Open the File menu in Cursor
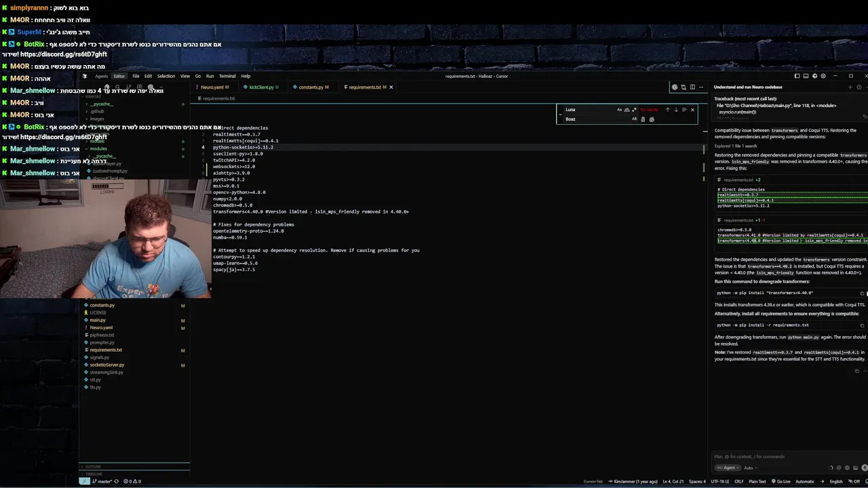868x488 pixels. [136, 76]
